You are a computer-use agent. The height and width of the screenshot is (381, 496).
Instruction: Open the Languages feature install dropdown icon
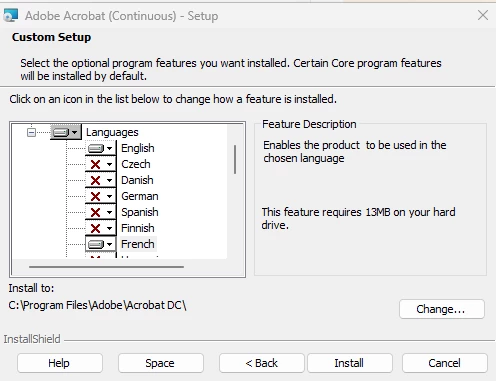pyautogui.click(x=66, y=132)
